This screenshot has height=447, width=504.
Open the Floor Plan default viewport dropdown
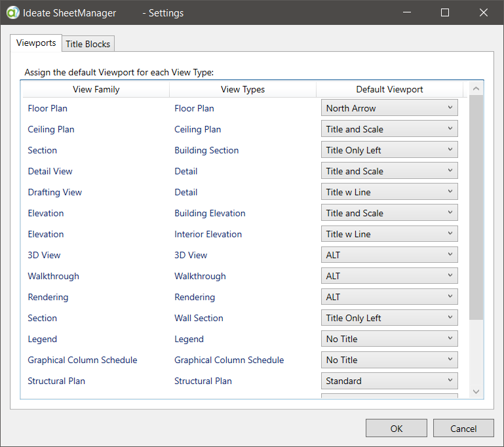coord(389,108)
